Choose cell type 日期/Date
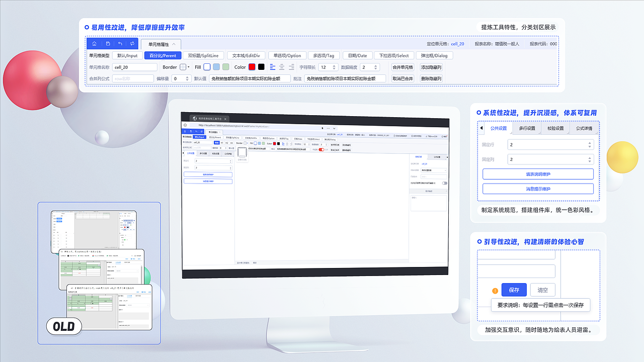Screen dimensions: 644x362 tap(357, 55)
